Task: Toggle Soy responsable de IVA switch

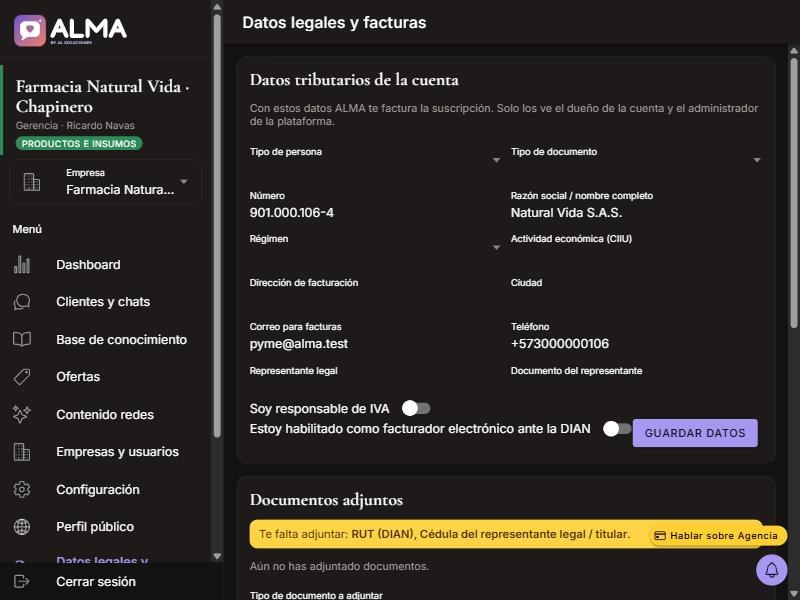Action: pyautogui.click(x=416, y=408)
